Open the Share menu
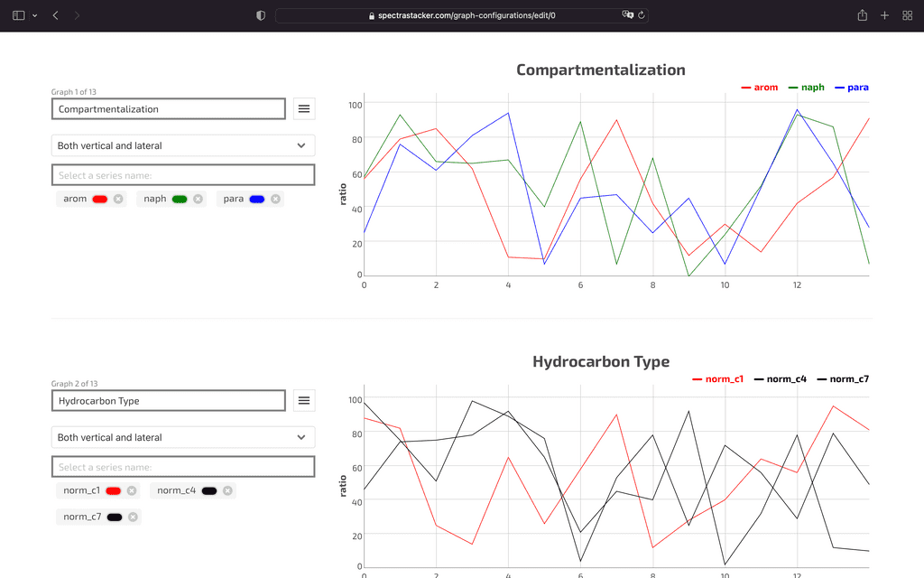The image size is (924, 578). tap(862, 15)
